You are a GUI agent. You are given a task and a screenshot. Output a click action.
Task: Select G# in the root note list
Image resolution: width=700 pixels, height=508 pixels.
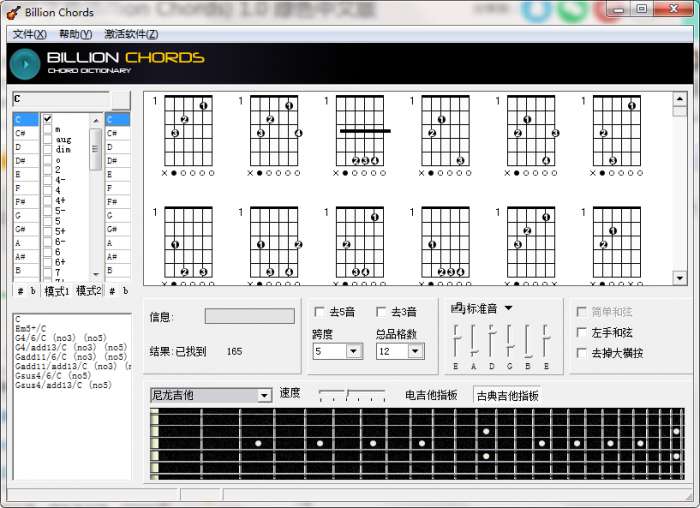coord(26,229)
